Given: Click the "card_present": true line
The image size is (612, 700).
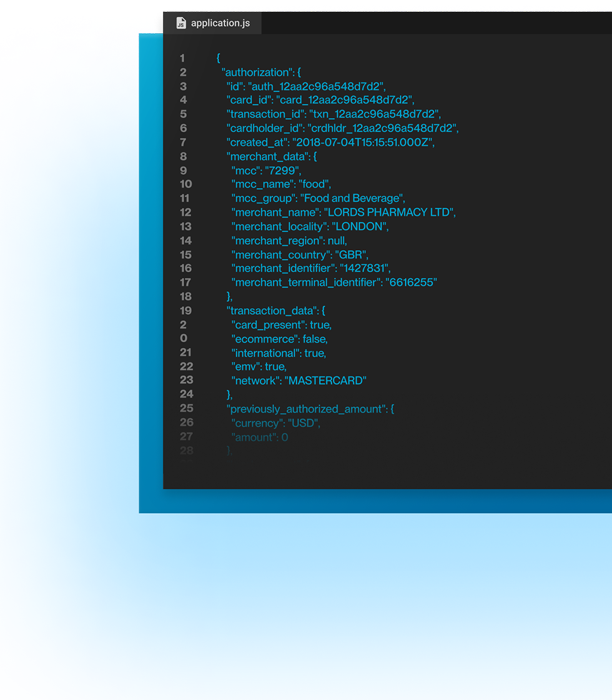Looking at the screenshot, I should (x=282, y=325).
